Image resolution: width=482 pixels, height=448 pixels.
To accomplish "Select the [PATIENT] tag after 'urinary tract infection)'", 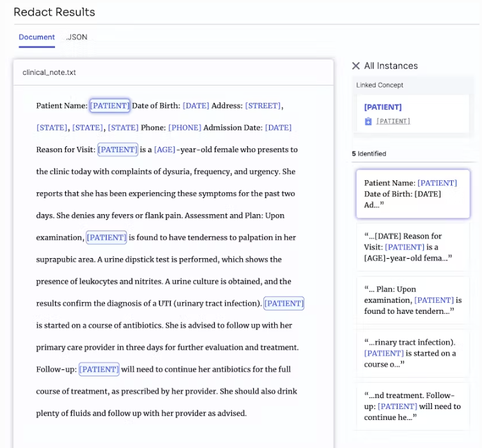I will coord(284,304).
